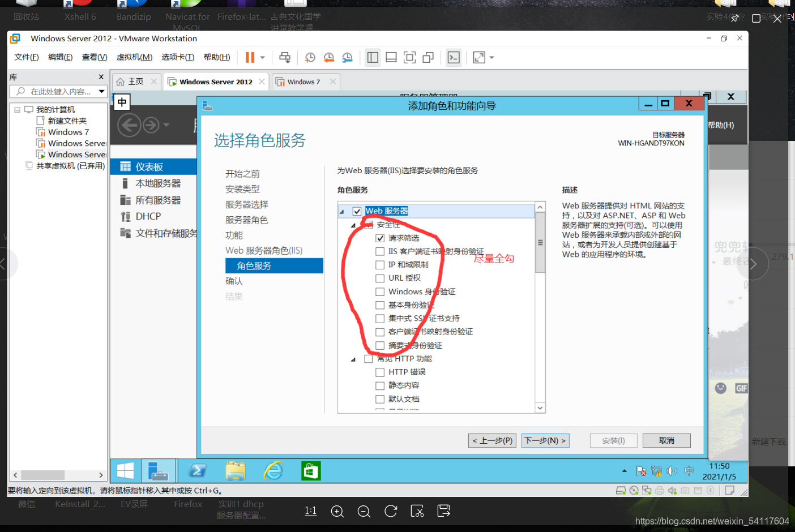The height and width of the screenshot is (532, 795).
Task: Click the 下一步(N) button
Action: click(545, 440)
